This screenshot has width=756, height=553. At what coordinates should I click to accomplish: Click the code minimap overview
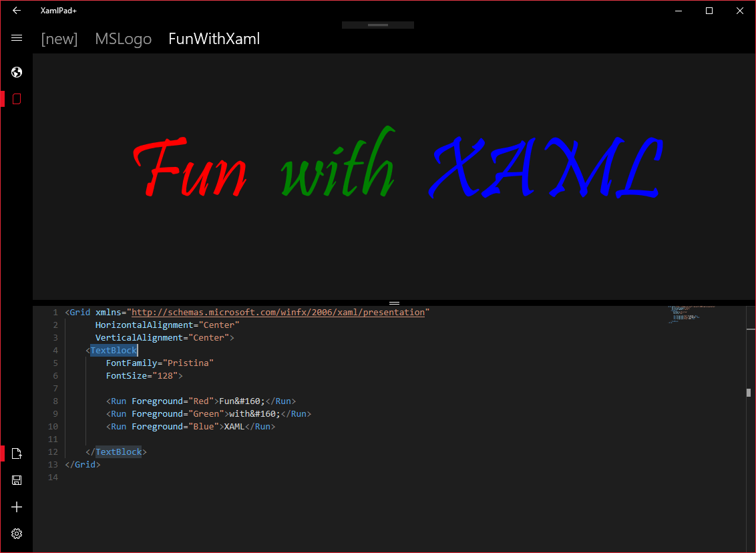685,314
